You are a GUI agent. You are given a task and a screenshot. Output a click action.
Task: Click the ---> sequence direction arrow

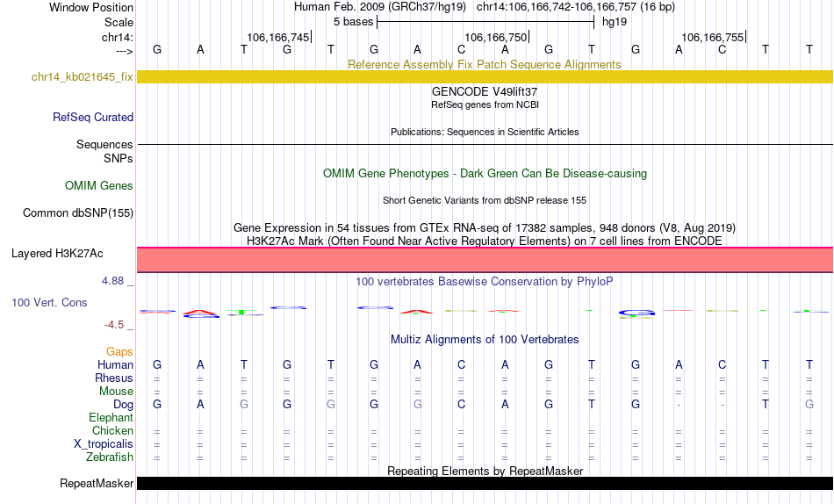point(124,51)
